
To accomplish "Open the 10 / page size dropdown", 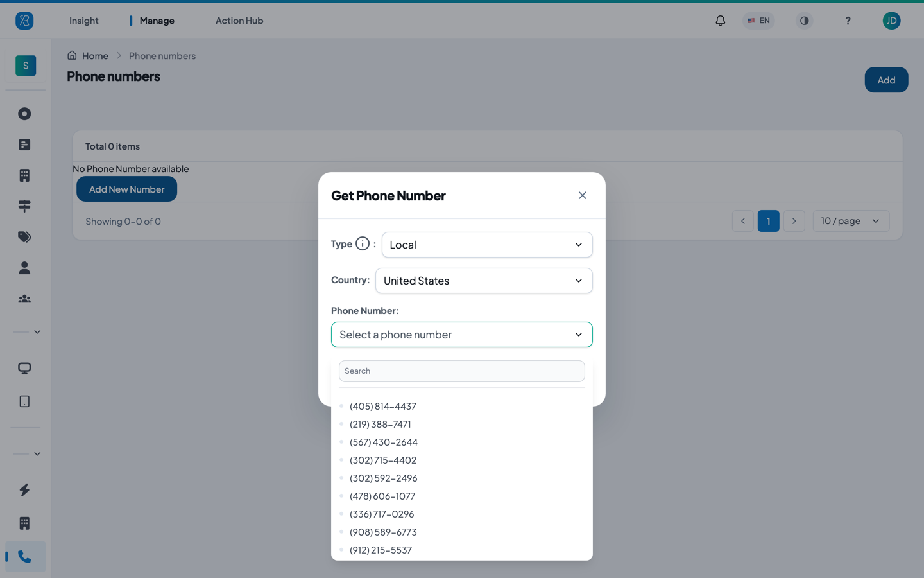I will click(x=851, y=221).
